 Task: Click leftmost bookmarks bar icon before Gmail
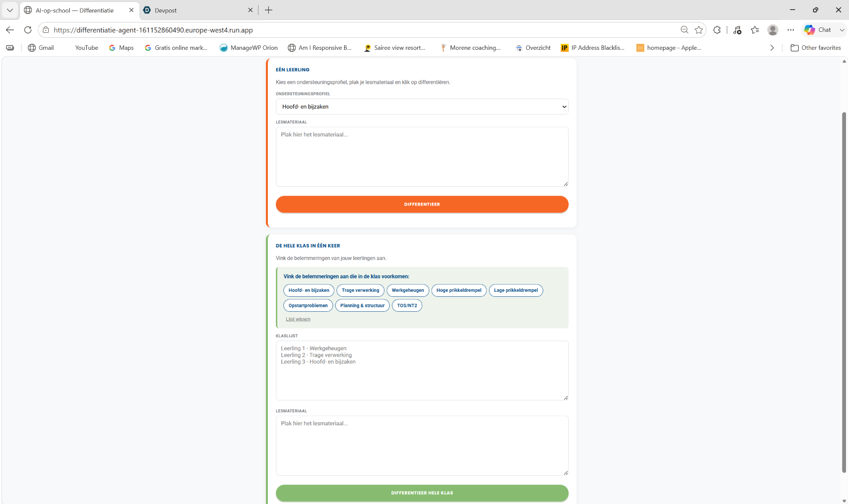pos(10,48)
